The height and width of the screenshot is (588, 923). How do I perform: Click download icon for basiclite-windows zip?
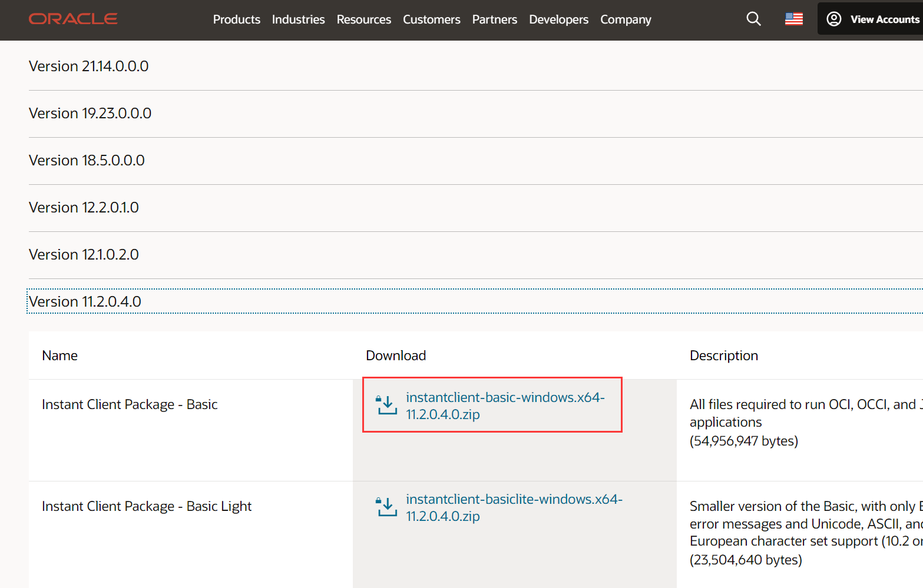tap(386, 507)
